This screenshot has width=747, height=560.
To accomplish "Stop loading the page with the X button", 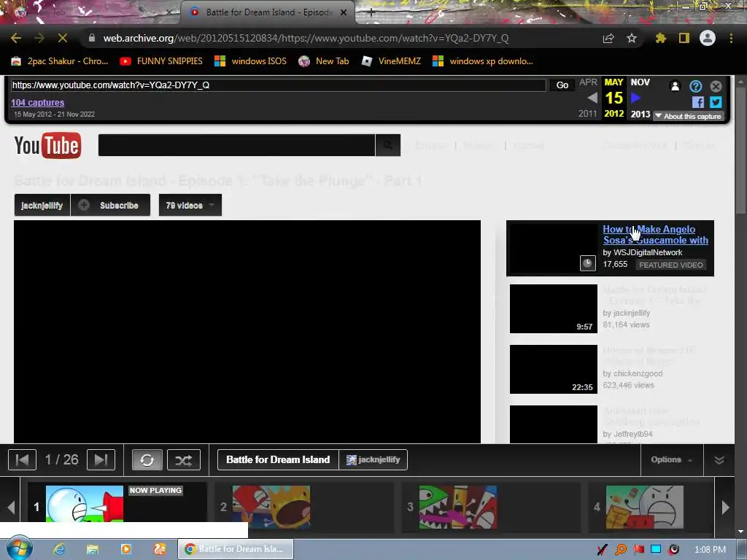I will (63, 38).
